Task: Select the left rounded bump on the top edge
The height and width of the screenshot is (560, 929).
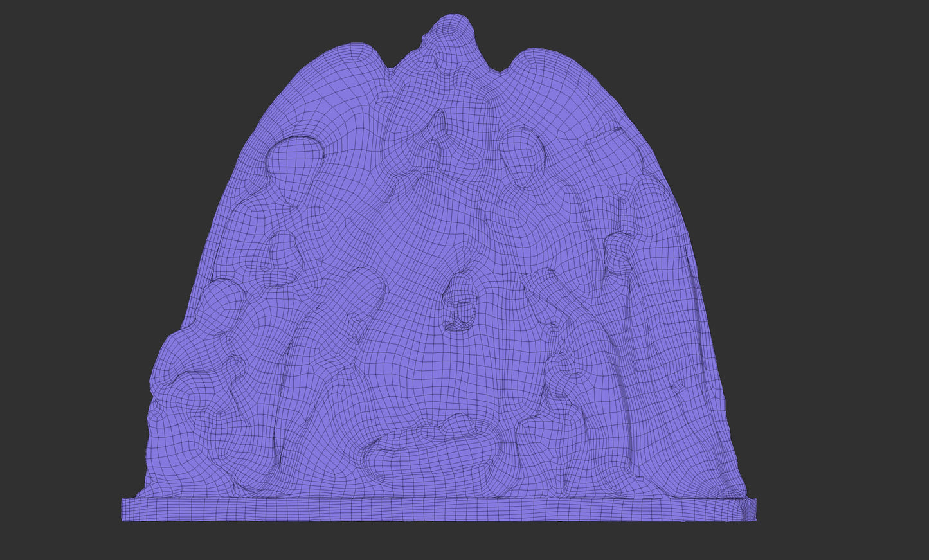Action: coord(359,55)
